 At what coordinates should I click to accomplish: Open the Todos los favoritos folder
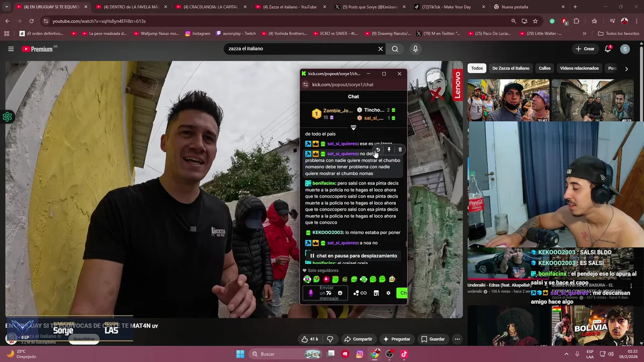(x=618, y=34)
